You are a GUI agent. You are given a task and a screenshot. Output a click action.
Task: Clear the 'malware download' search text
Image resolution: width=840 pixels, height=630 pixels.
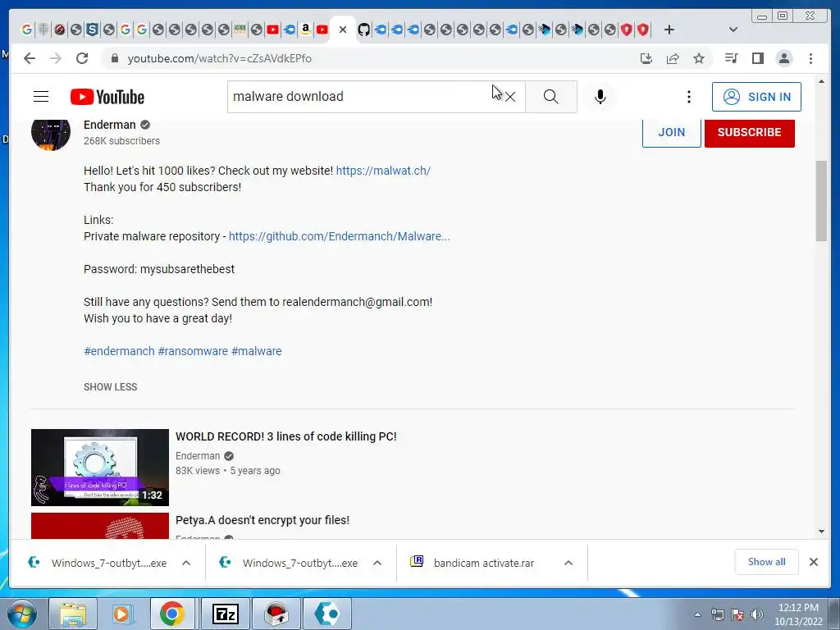pos(510,97)
